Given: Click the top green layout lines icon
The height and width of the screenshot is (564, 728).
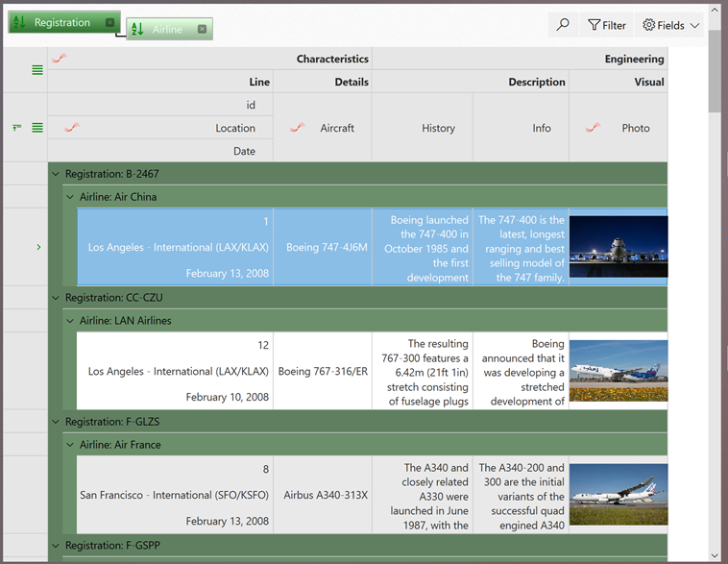Looking at the screenshot, I should pyautogui.click(x=37, y=70).
